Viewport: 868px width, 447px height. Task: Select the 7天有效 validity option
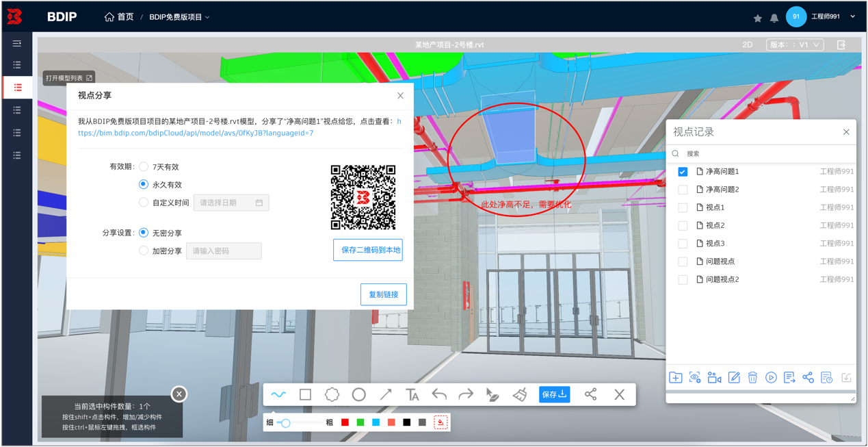tap(144, 166)
